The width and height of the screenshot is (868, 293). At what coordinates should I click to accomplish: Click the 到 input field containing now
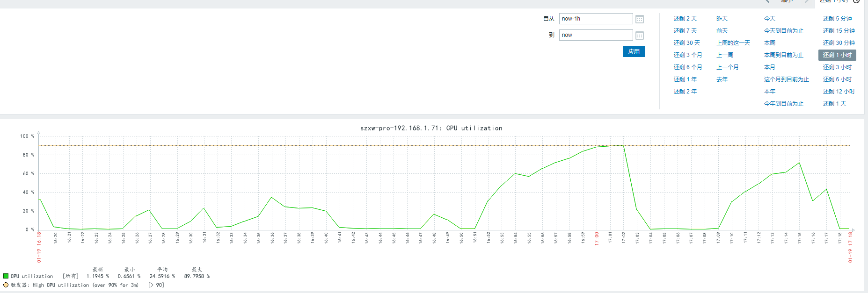click(596, 35)
